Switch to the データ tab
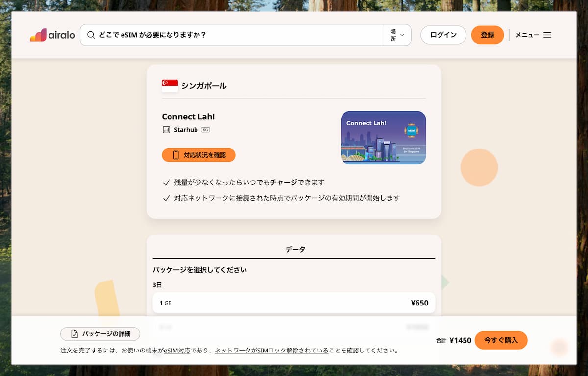Image resolution: width=588 pixels, height=376 pixels. [294, 249]
